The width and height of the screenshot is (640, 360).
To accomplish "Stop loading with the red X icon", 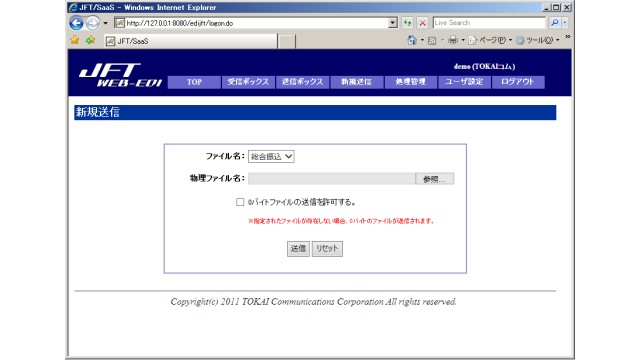I will click(422, 23).
